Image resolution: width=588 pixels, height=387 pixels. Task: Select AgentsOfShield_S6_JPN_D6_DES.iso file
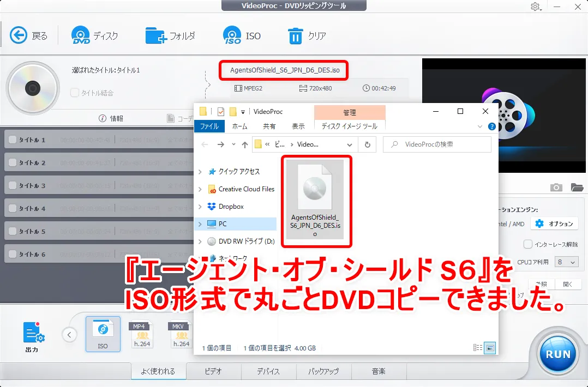click(315, 199)
